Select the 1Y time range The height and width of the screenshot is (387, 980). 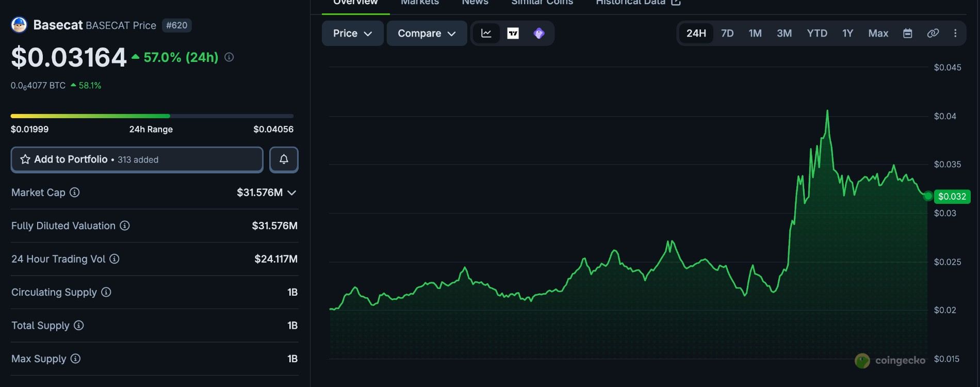pyautogui.click(x=847, y=34)
